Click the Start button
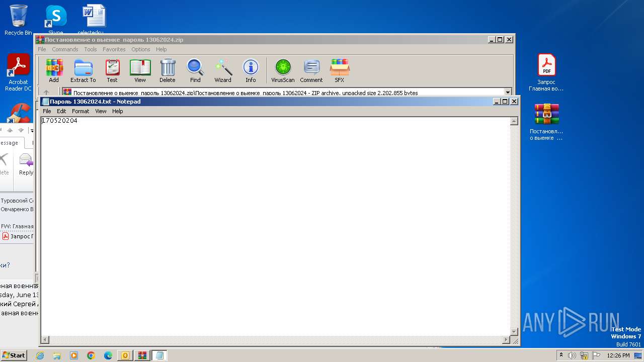This screenshot has height=362, width=644. (x=14, y=355)
